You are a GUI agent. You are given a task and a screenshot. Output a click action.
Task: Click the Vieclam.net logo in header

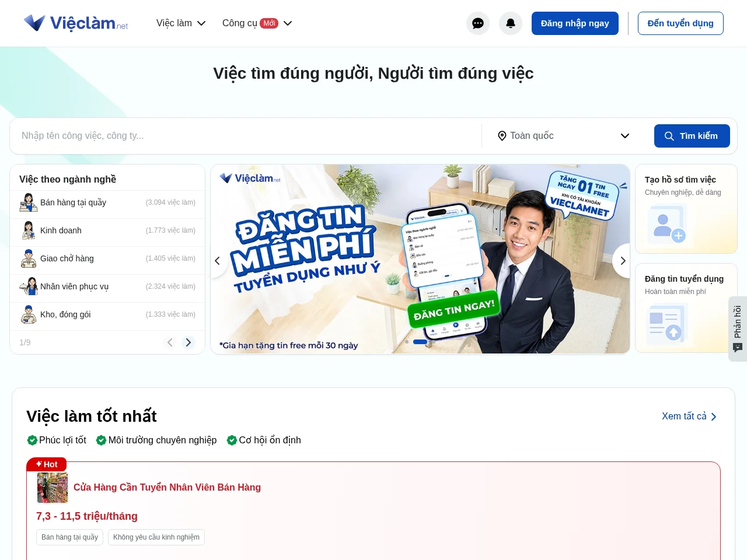(76, 23)
